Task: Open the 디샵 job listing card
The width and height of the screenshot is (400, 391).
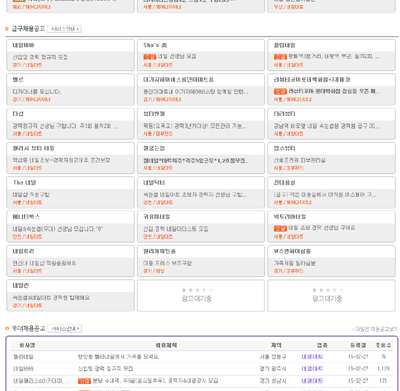Action: tap(70, 124)
